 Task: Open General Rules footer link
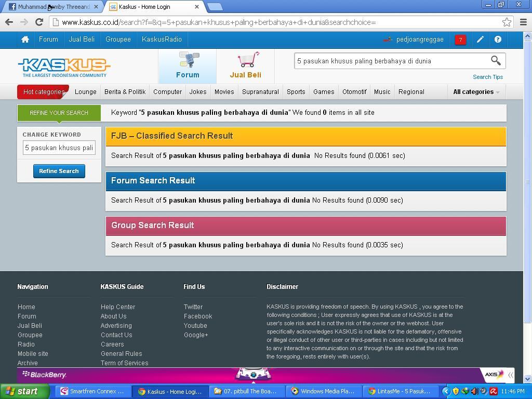click(x=121, y=353)
